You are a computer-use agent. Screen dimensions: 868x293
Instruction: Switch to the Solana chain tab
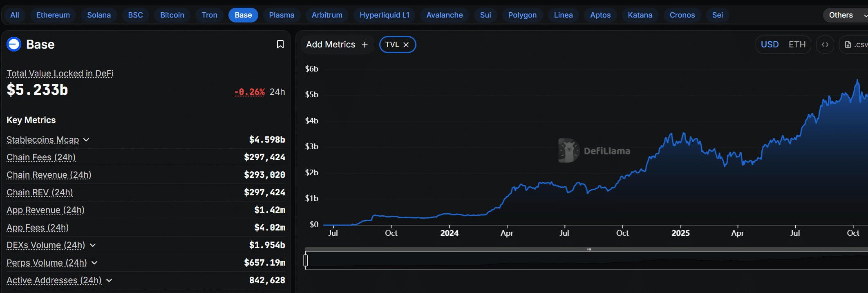click(99, 15)
